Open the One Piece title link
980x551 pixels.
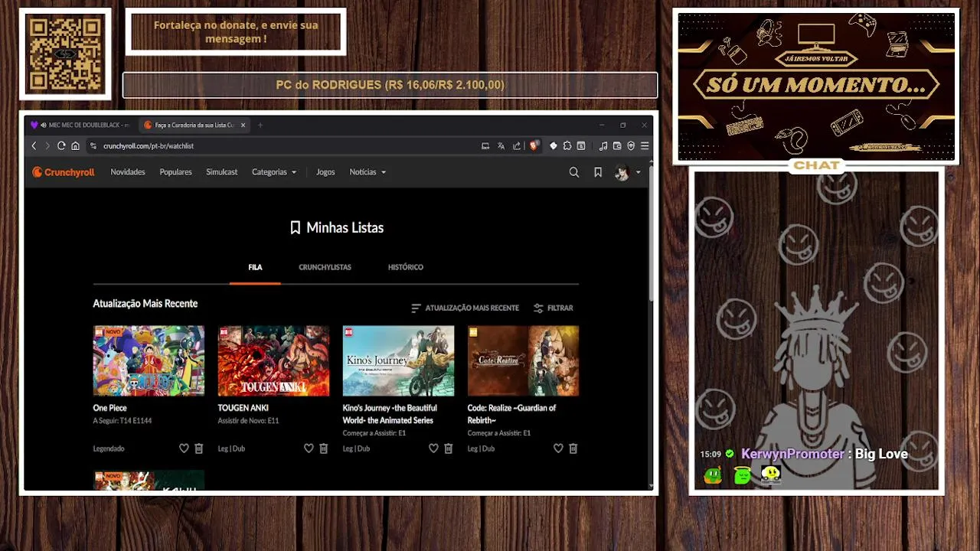pos(110,408)
